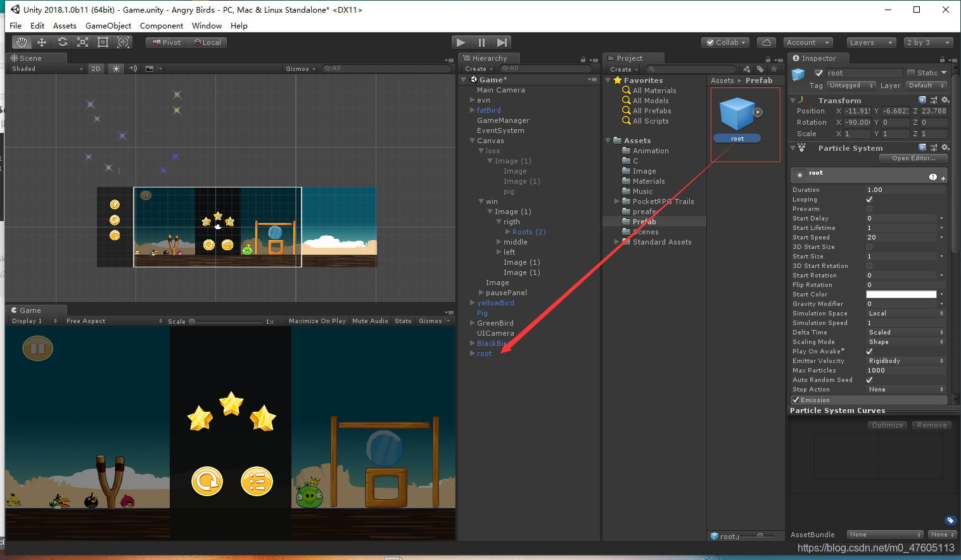Select the Rotate tool

point(62,42)
